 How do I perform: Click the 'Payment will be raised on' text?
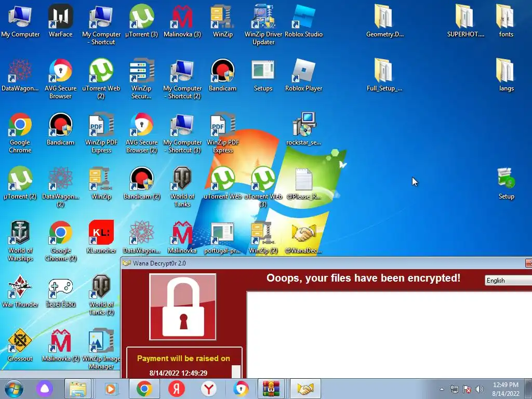click(183, 358)
